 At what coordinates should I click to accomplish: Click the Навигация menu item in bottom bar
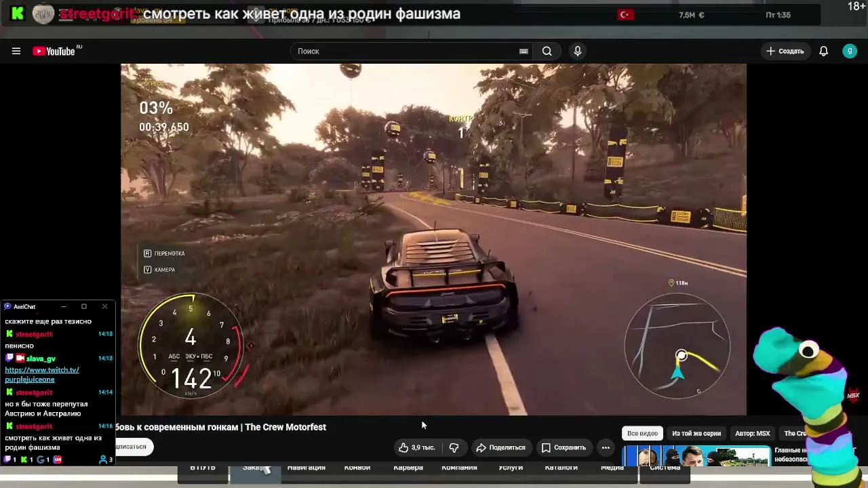point(307,468)
